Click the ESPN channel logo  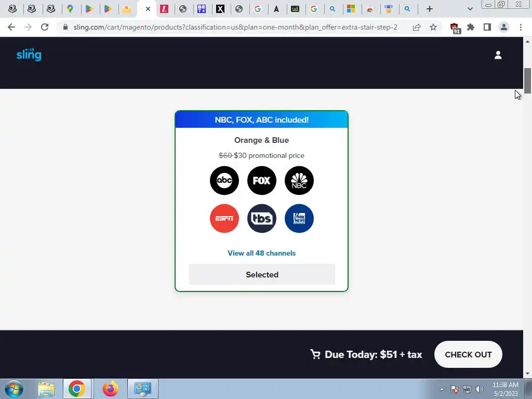click(224, 219)
